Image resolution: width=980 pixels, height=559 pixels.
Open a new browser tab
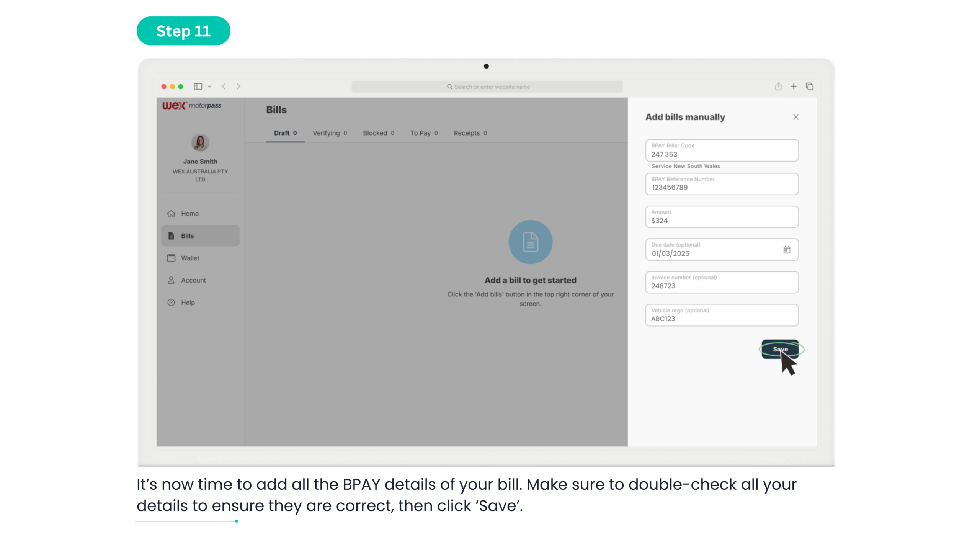(x=793, y=87)
